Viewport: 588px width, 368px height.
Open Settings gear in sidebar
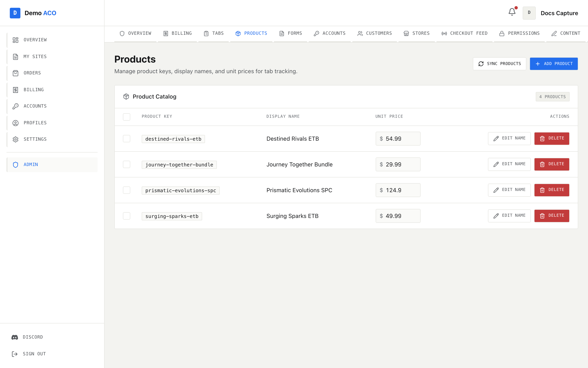[x=52, y=139]
